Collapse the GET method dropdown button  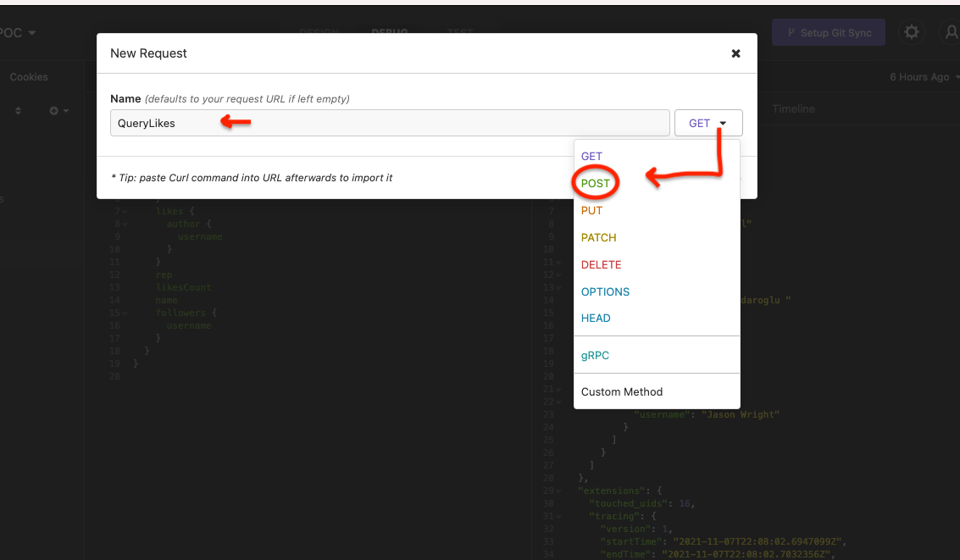click(x=708, y=123)
